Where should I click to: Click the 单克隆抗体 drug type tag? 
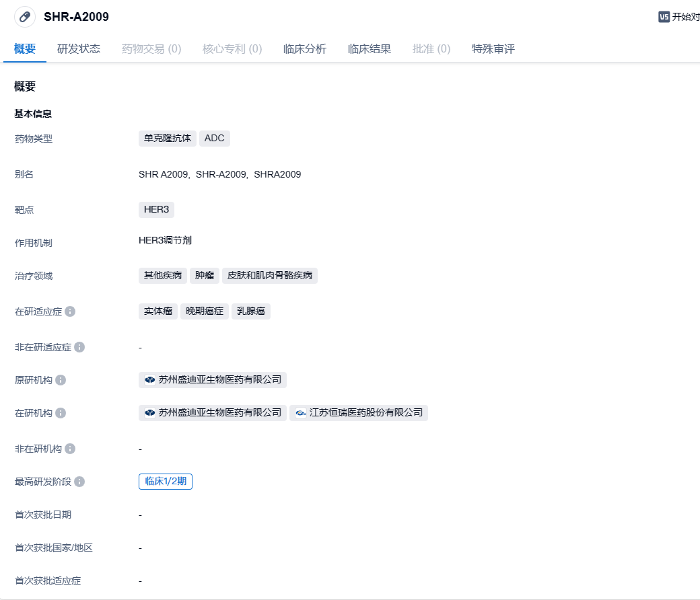pos(168,139)
